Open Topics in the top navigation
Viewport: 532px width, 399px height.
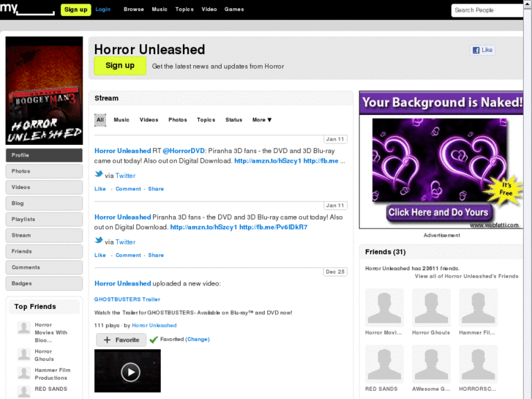coord(184,10)
